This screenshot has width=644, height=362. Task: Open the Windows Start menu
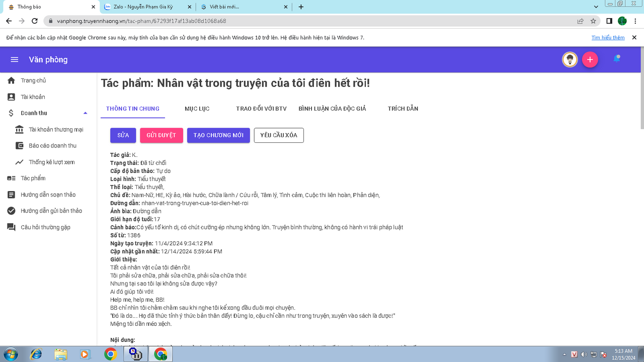[x=10, y=354]
